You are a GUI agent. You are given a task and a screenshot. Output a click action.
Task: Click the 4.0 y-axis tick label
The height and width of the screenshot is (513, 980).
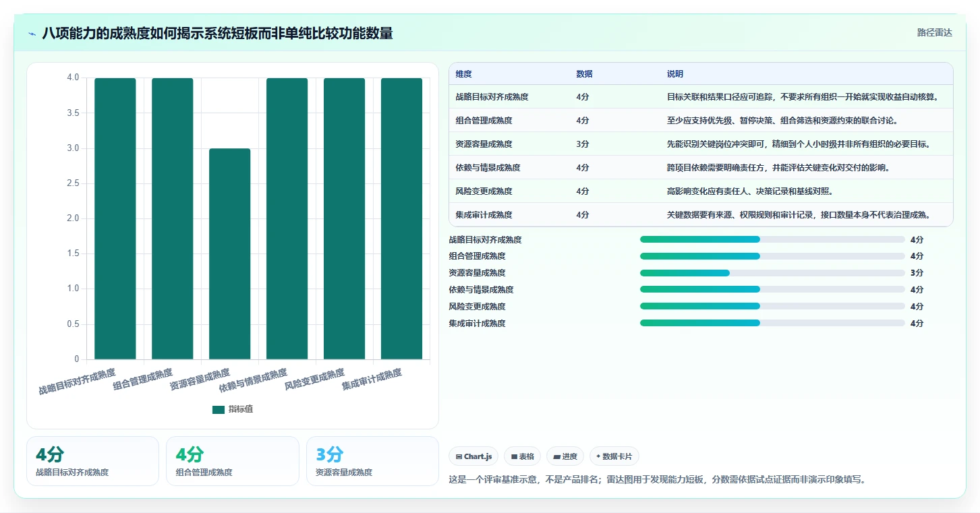pyautogui.click(x=73, y=78)
